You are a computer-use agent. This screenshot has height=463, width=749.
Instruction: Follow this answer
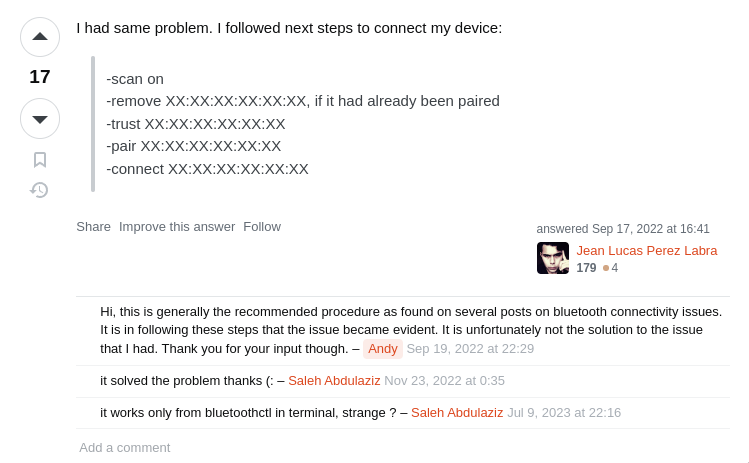point(262,226)
